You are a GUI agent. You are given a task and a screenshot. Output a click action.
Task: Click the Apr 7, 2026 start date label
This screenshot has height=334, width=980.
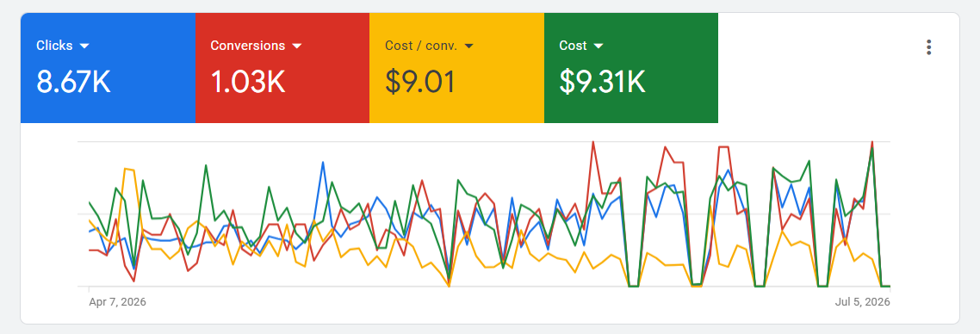pyautogui.click(x=117, y=302)
